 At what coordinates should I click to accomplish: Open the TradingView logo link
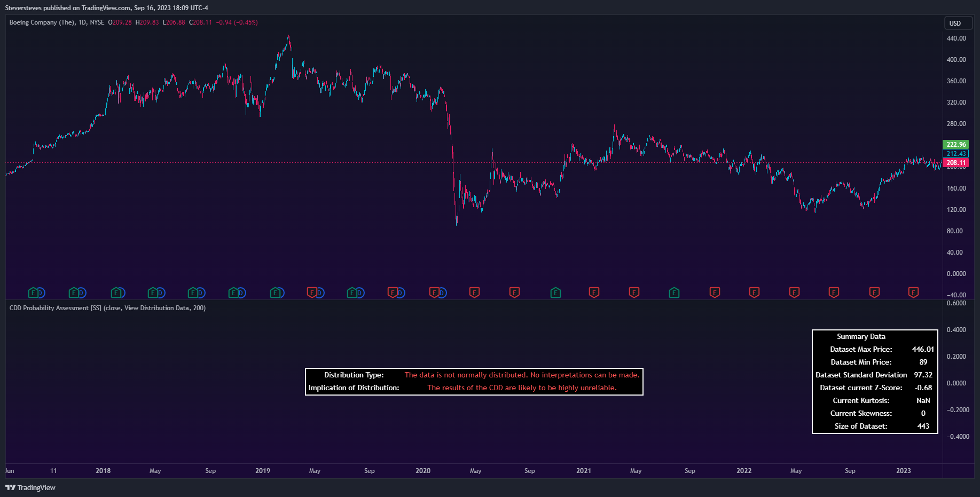[x=30, y=487]
